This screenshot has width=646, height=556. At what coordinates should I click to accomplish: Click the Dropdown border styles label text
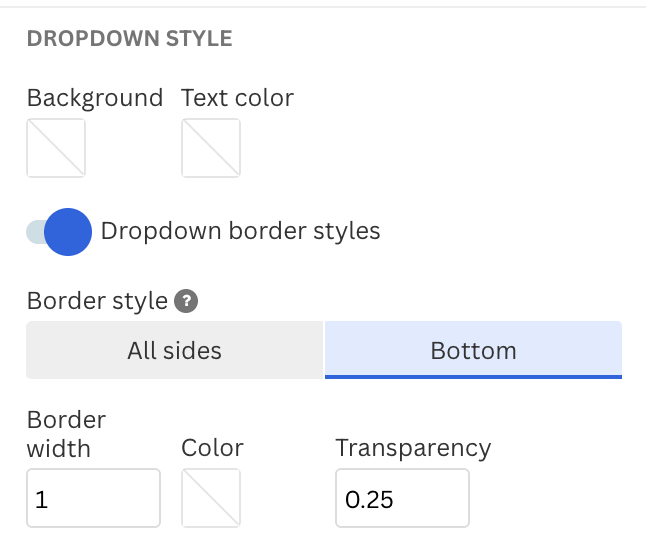pyautogui.click(x=241, y=231)
